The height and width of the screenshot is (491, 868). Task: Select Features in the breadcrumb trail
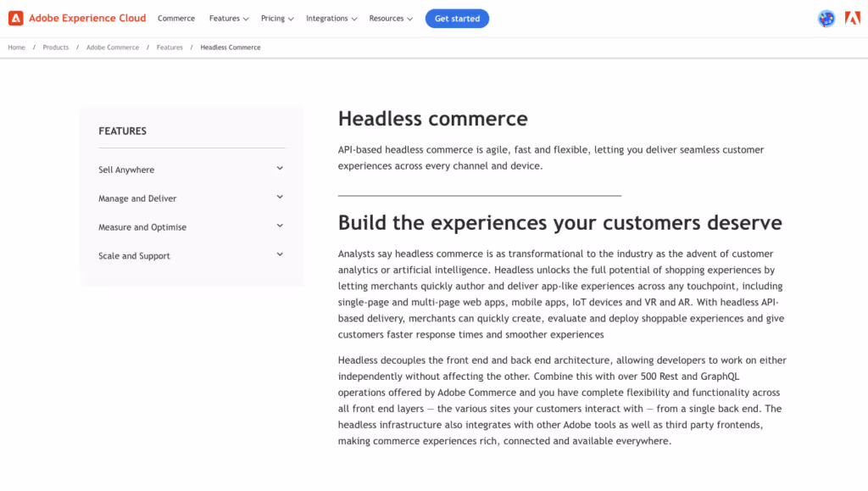click(170, 47)
